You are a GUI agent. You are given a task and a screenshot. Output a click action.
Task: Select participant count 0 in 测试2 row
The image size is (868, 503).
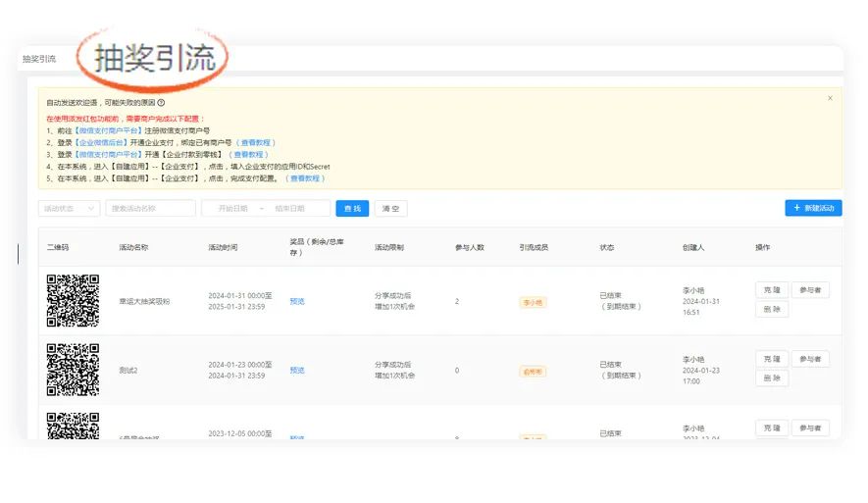click(x=457, y=371)
